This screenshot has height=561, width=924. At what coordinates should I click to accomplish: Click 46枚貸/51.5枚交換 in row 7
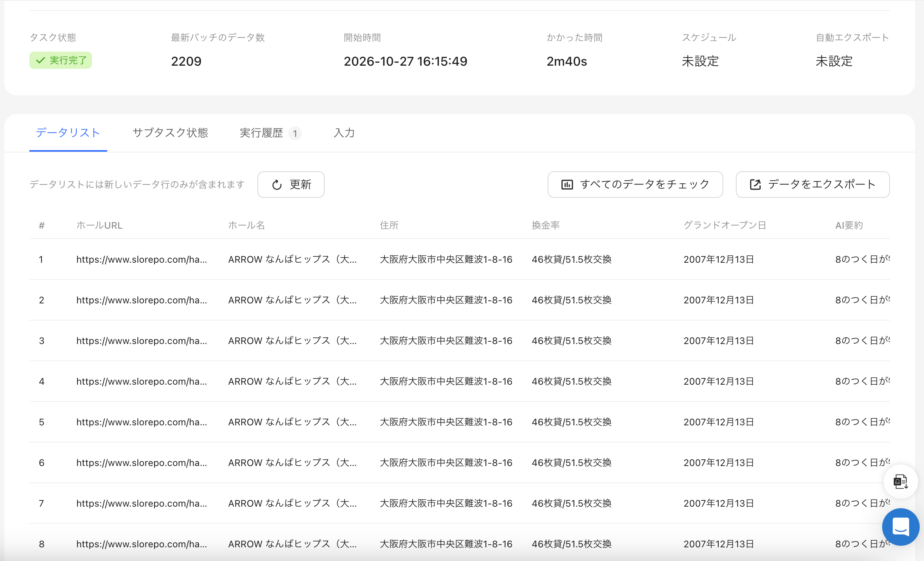coord(572,503)
